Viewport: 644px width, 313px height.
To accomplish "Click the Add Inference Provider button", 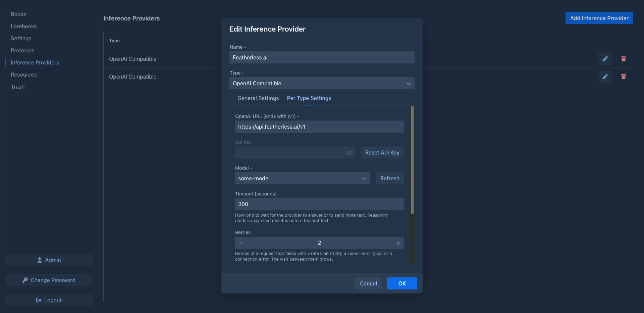I will click(x=599, y=18).
